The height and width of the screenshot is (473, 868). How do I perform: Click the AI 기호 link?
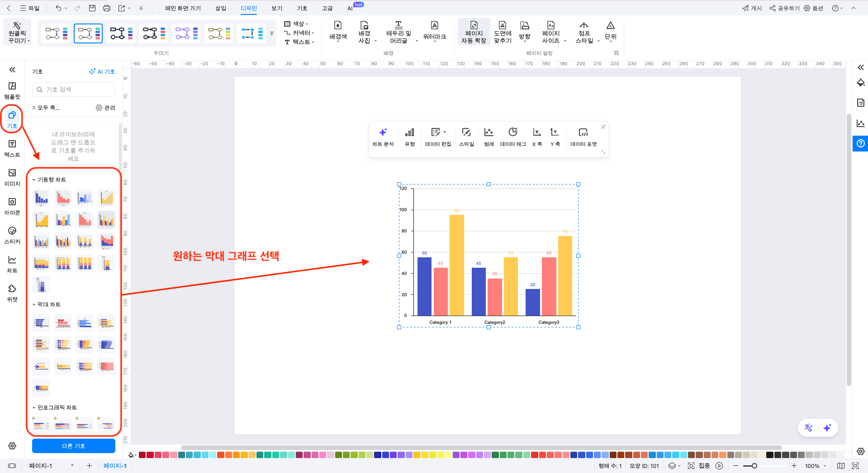(x=102, y=71)
